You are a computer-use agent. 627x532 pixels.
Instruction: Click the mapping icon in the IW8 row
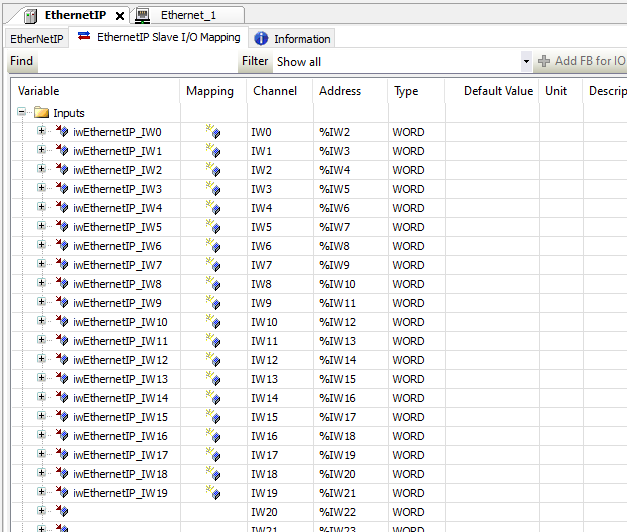[x=213, y=283]
